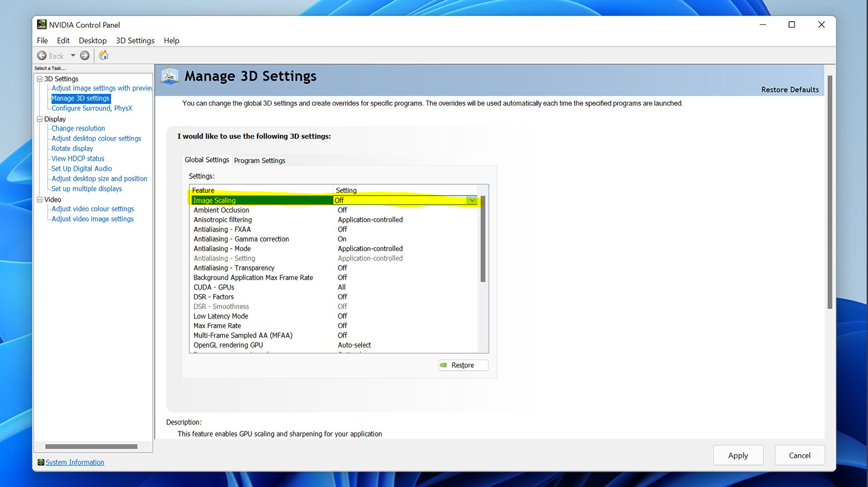
Task: Click Application-controlled value for Anisotropic filtering
Action: [x=370, y=220]
